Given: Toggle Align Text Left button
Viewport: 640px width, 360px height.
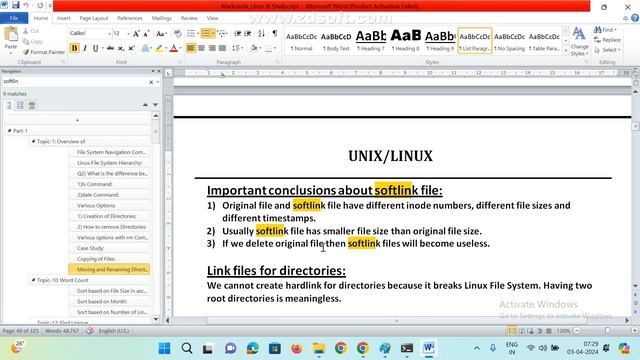Looking at the screenshot, I should click(191, 48).
